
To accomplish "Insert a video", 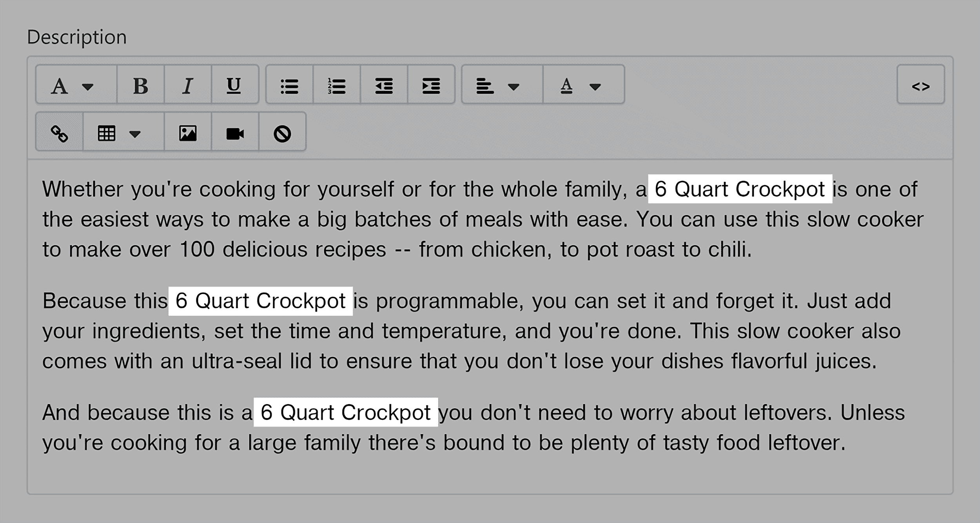I will coord(235,132).
